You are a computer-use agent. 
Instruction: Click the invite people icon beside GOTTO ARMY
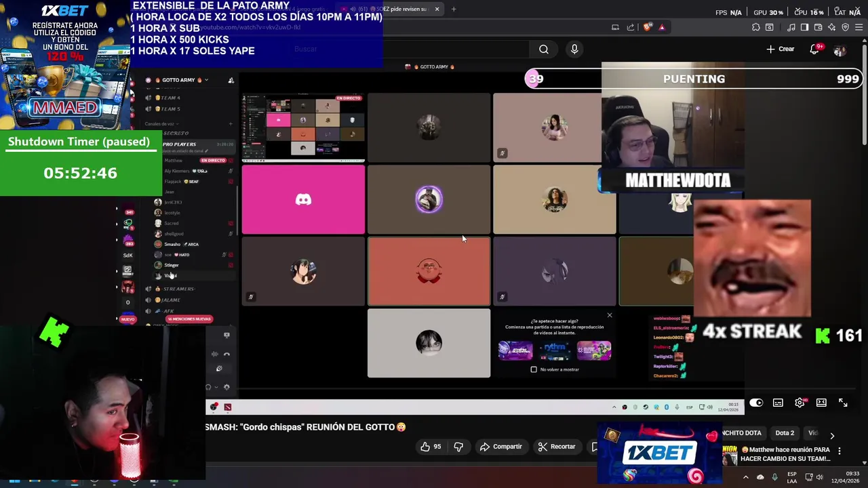point(231,80)
